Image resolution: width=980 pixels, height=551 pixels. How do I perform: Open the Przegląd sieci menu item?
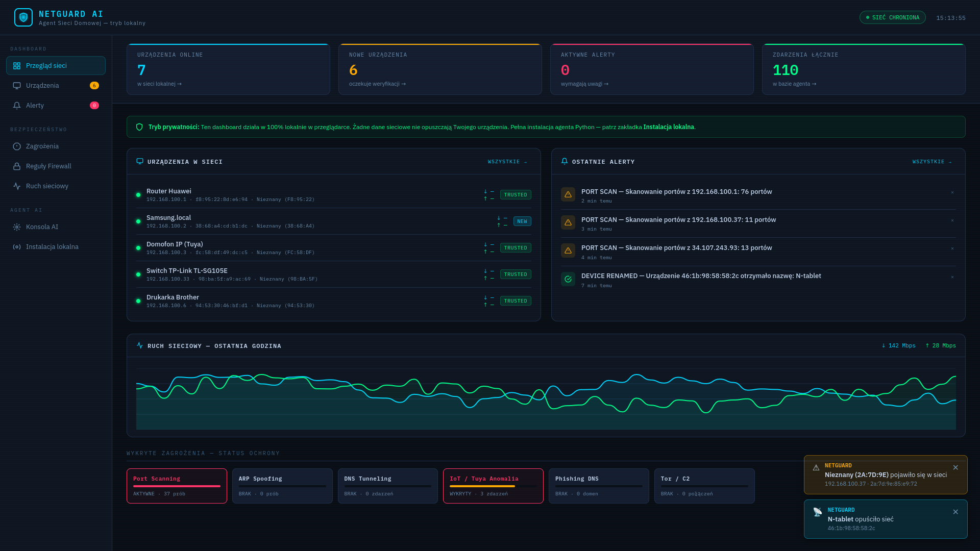coord(56,66)
